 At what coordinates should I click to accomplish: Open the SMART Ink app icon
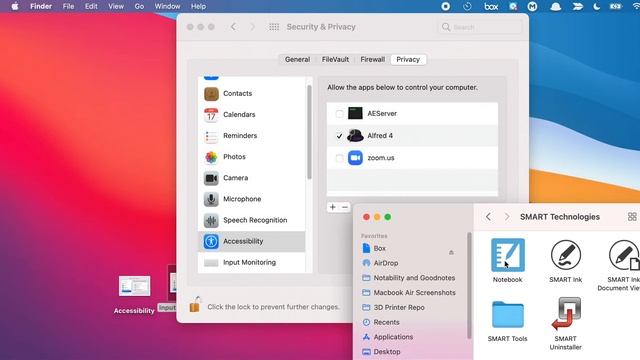[x=566, y=255]
